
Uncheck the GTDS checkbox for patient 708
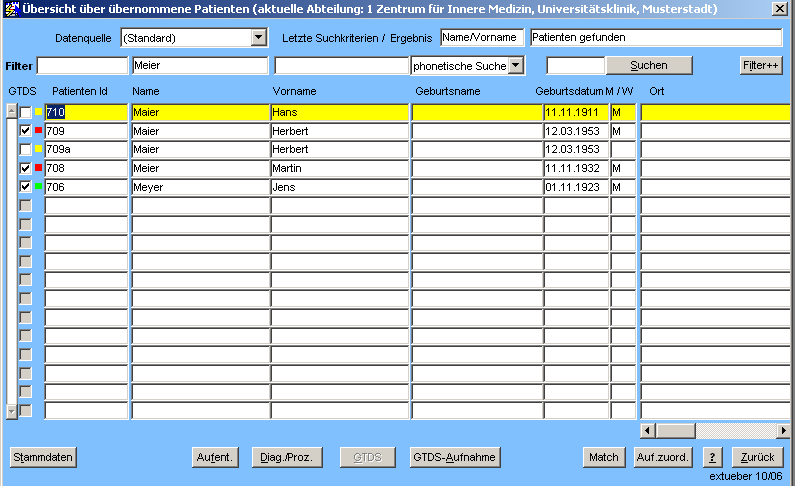pyautogui.click(x=26, y=168)
